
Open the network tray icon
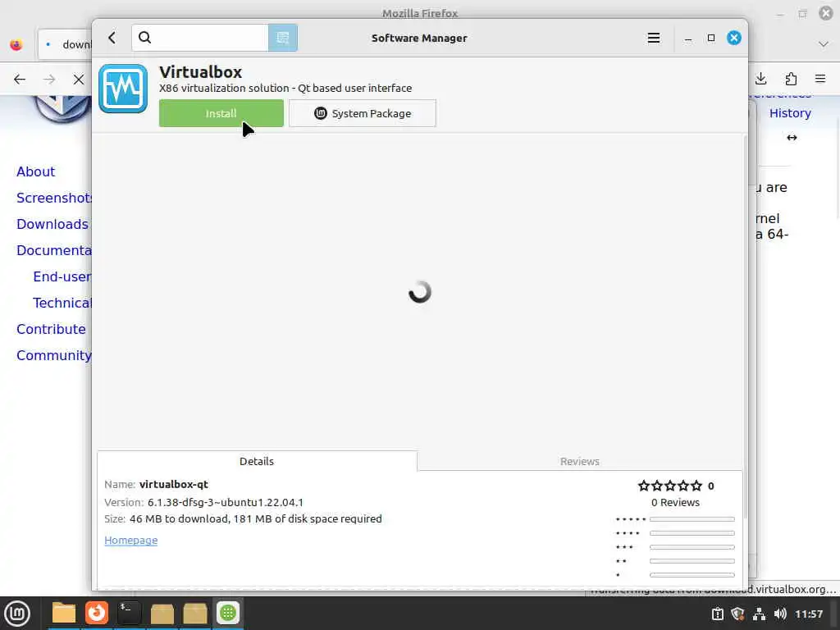(759, 614)
